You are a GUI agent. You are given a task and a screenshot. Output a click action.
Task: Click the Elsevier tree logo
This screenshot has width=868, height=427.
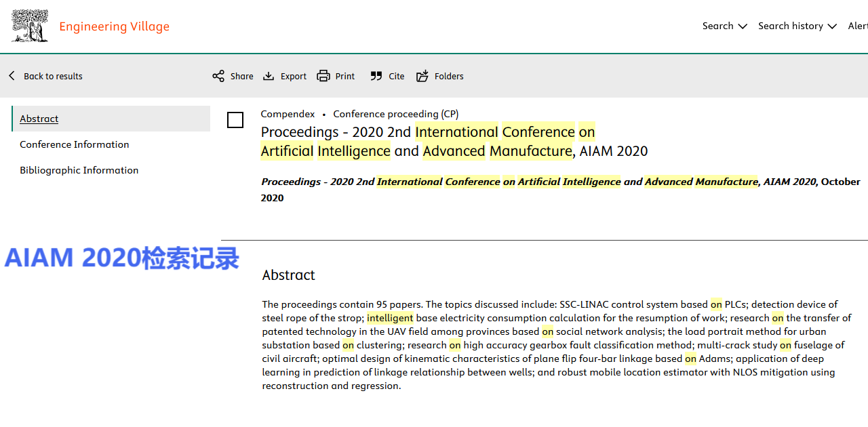tap(30, 26)
